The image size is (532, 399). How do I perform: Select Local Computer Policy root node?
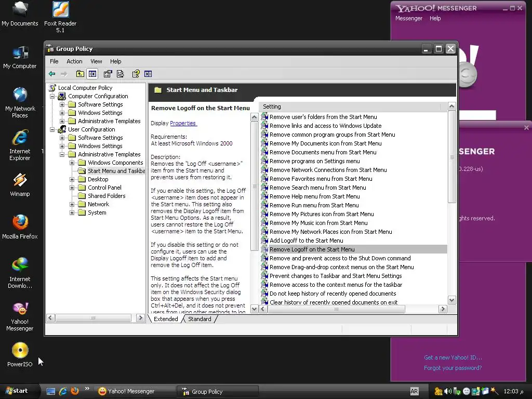tap(85, 88)
